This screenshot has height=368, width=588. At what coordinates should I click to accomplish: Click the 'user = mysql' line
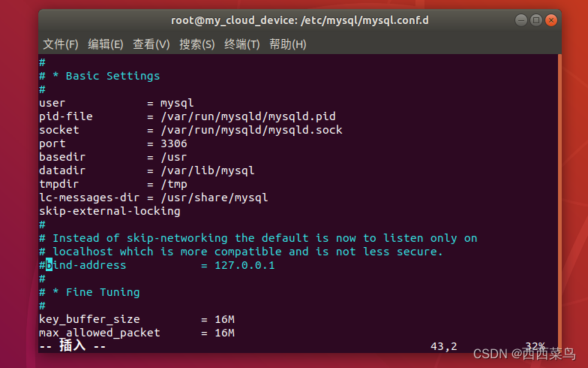[116, 103]
